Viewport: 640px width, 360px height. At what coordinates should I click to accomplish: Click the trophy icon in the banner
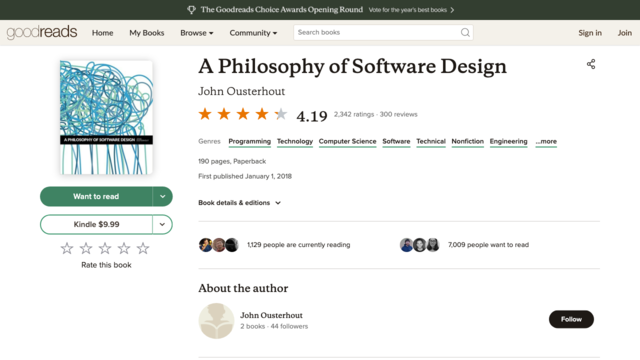[191, 10]
